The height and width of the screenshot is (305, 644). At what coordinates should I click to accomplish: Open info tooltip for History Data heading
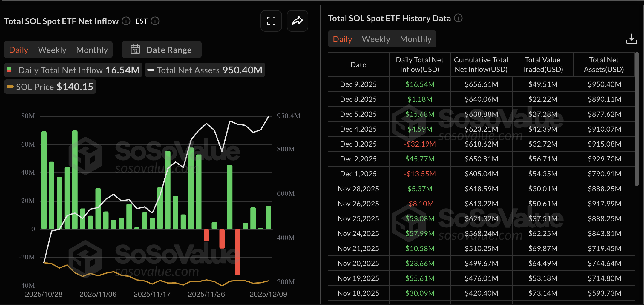pyautogui.click(x=459, y=18)
